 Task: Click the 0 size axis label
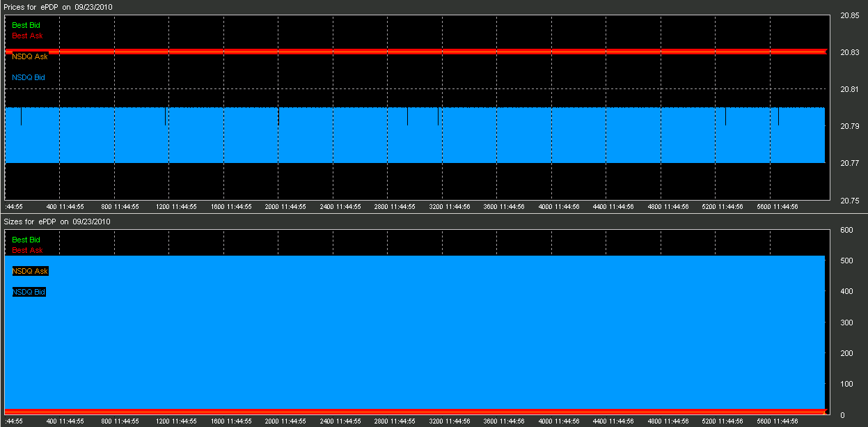pyautogui.click(x=842, y=415)
